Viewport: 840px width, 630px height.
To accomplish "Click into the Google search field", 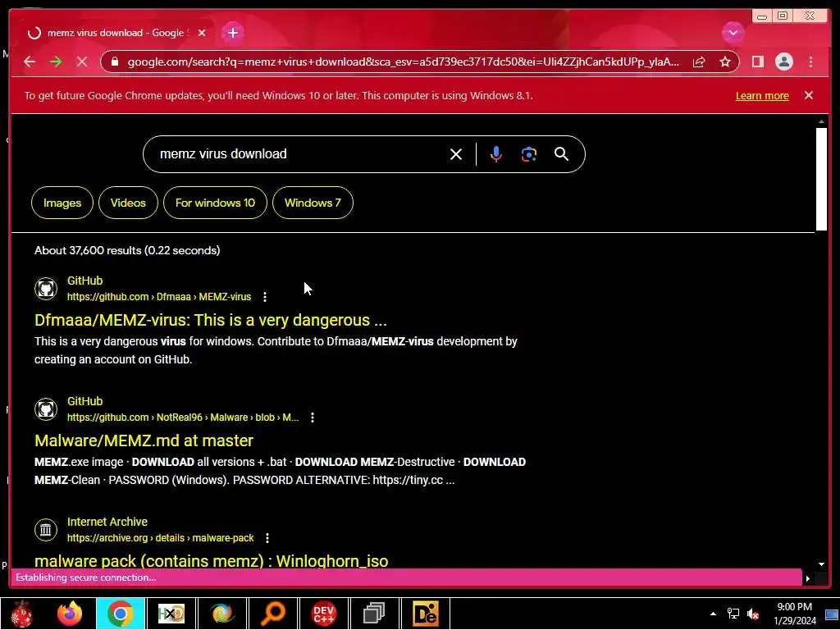I will 300,154.
